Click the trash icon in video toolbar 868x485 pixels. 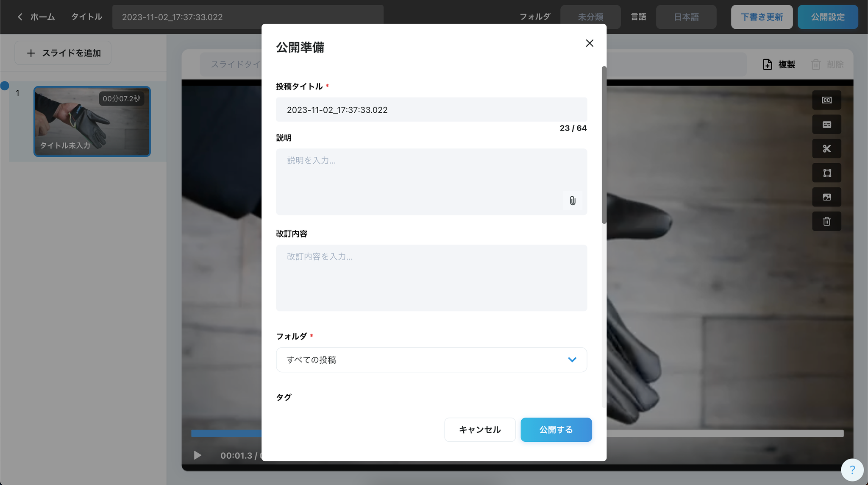[x=826, y=221]
